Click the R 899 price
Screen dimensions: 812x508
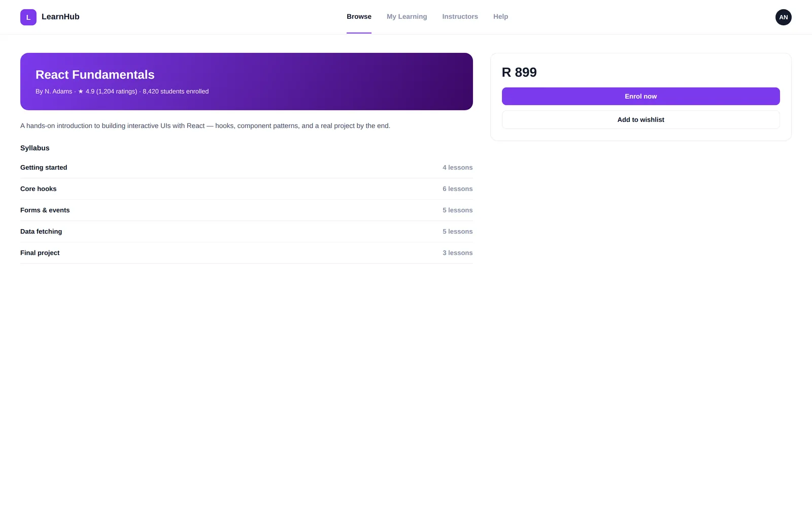519,72
